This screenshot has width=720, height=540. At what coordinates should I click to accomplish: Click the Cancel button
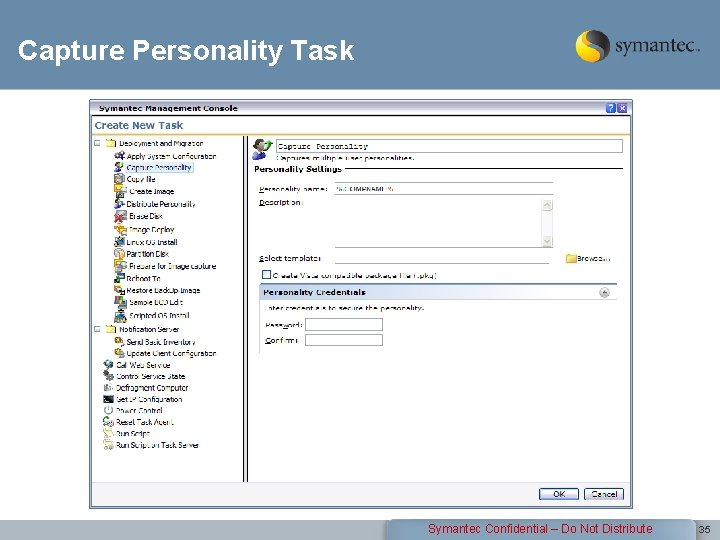point(604,494)
